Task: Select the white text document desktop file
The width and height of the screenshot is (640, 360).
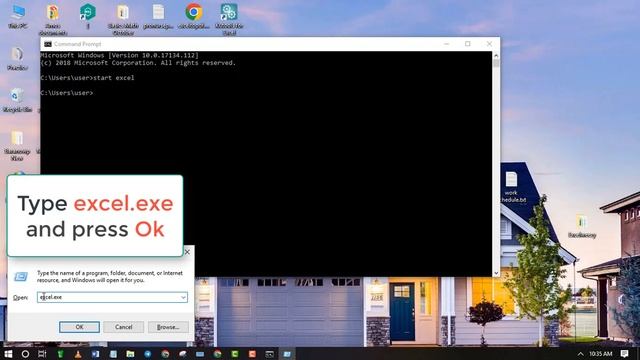Action: click(x=158, y=17)
